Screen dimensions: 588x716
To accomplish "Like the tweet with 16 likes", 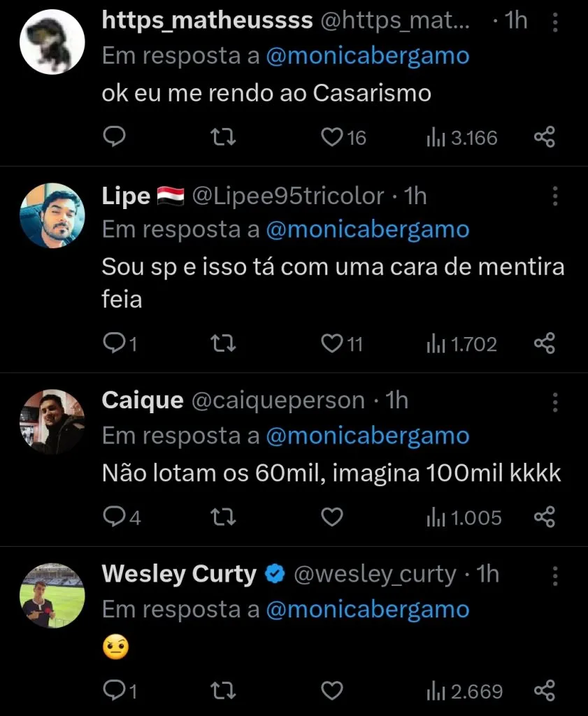I will tap(331, 138).
